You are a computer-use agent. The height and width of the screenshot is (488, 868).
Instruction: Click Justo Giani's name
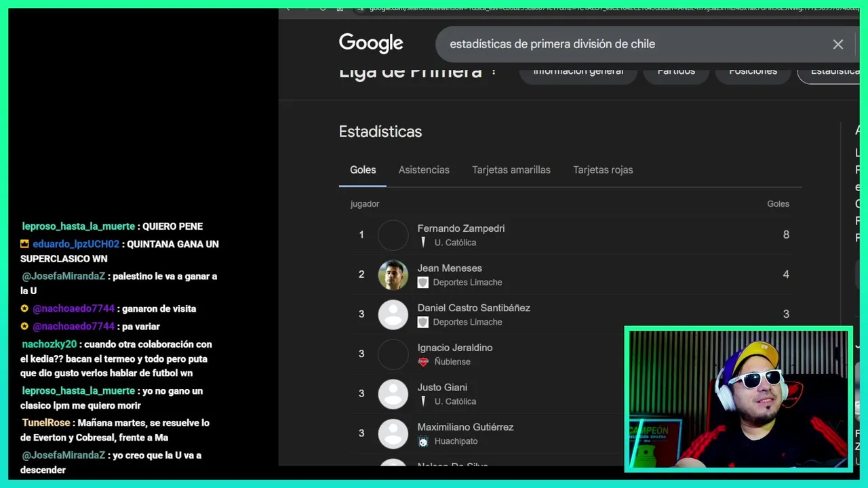[x=442, y=387]
